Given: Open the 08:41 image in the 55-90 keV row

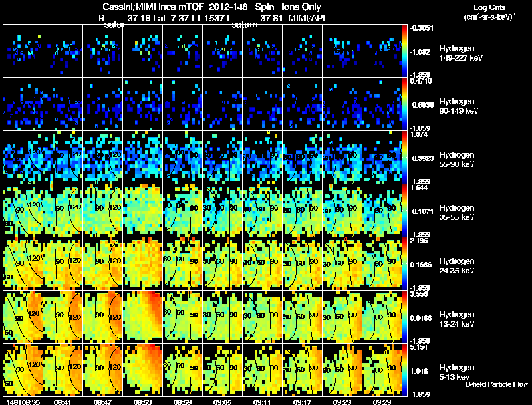Looking at the screenshot, I should pos(63,158).
